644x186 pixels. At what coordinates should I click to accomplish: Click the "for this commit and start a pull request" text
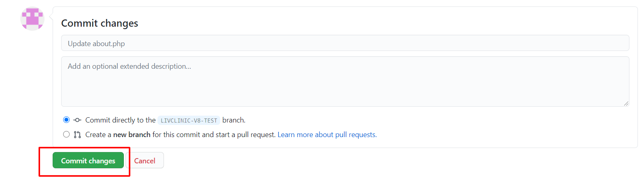pyautogui.click(x=214, y=135)
